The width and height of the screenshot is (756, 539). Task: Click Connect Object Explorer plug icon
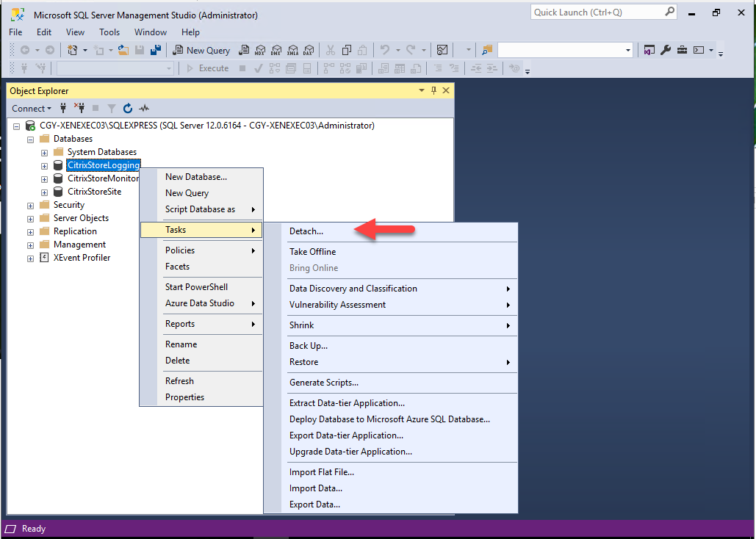click(x=62, y=108)
